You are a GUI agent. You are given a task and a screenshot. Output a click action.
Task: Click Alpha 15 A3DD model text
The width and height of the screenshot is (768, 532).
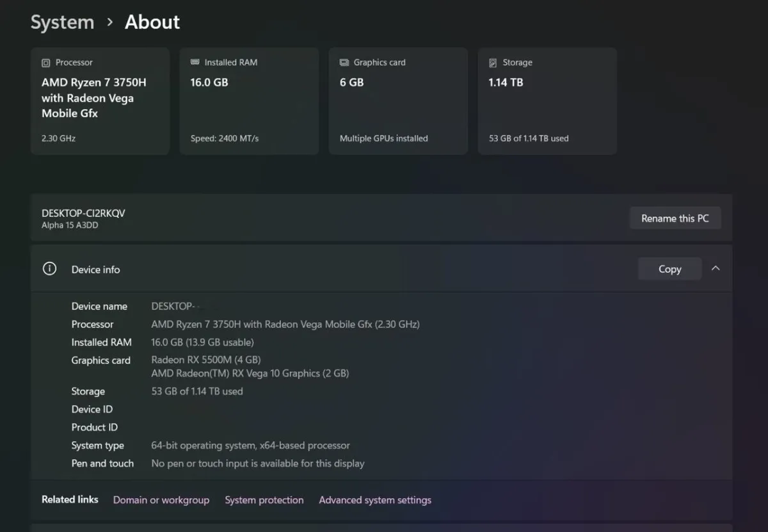[70, 225]
